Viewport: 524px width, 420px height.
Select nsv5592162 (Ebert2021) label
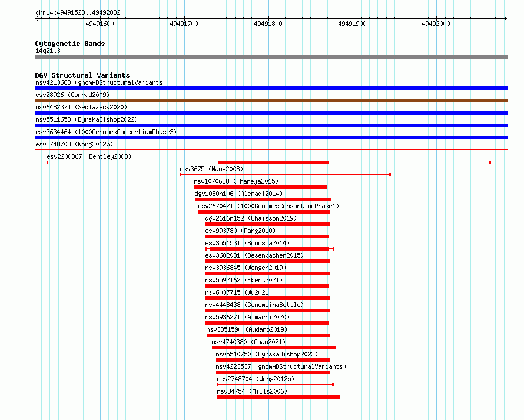pos(244,280)
